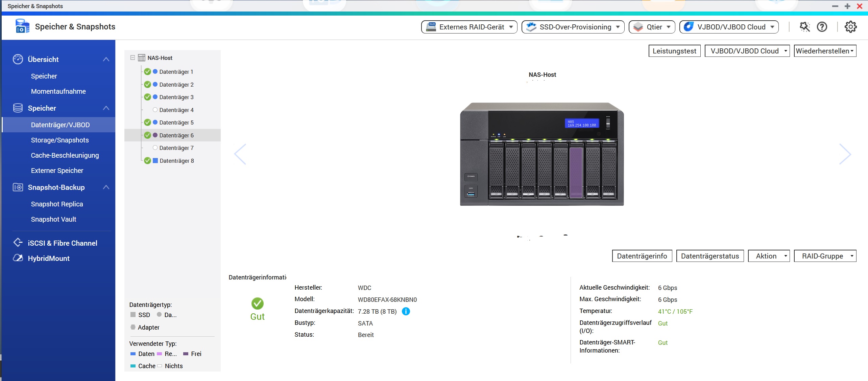The image size is (868, 381).
Task: Click the capacity info icon beside 7.28 TB
Action: tap(406, 311)
